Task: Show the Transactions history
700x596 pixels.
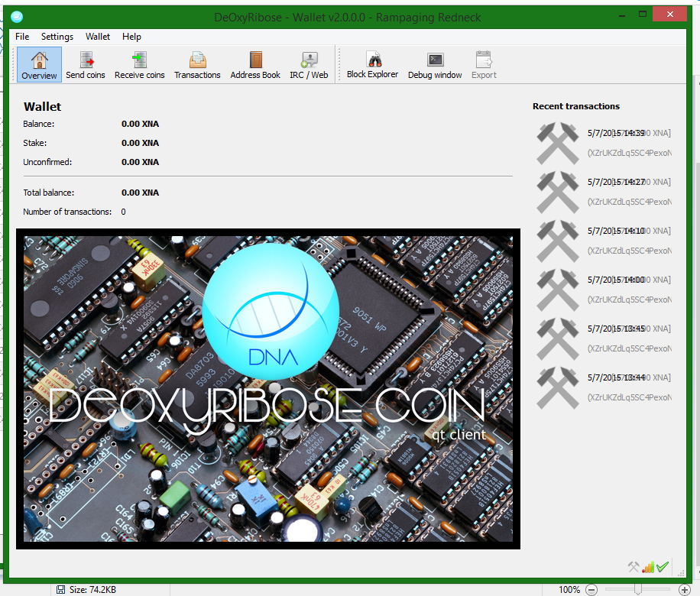Action: click(x=197, y=65)
